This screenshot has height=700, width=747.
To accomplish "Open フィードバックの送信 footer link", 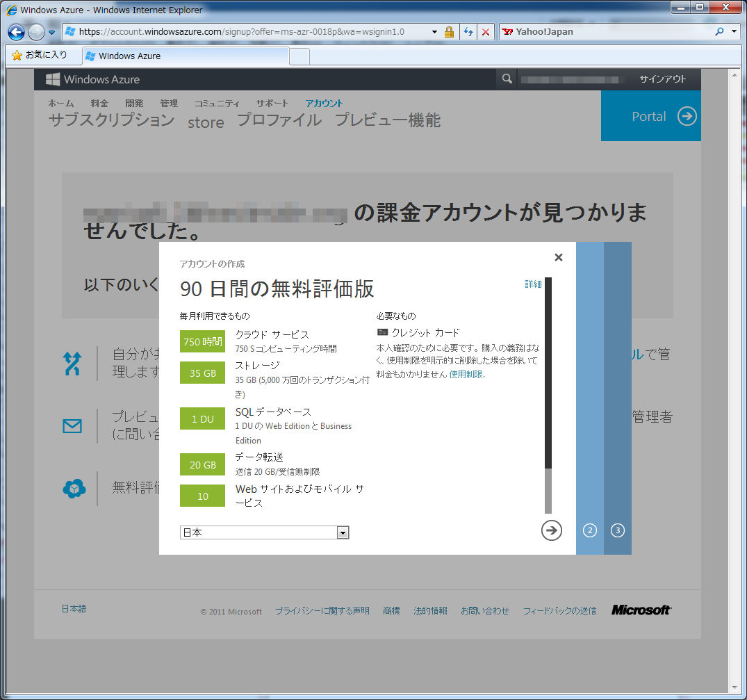I will pos(560,611).
